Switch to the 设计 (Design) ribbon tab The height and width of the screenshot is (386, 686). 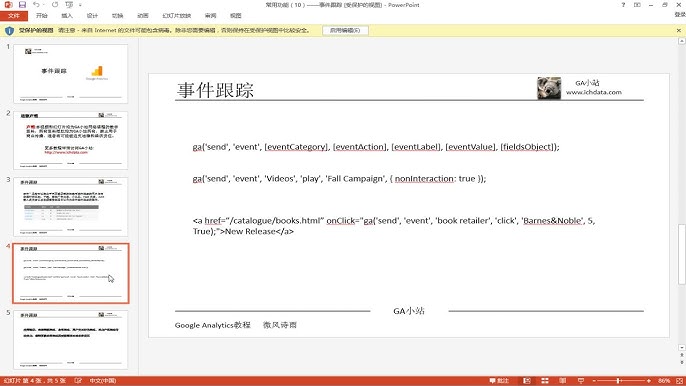(x=92, y=16)
